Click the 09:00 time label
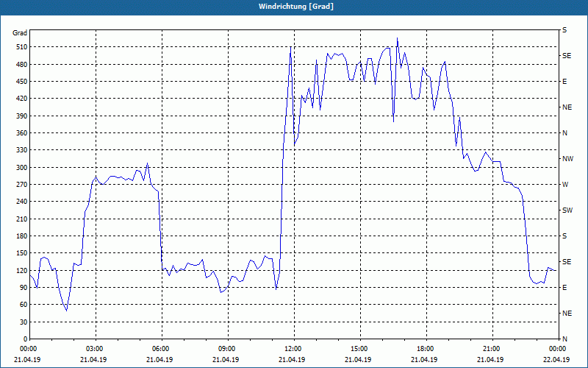Screen dimensions: 588x368 click(226, 349)
